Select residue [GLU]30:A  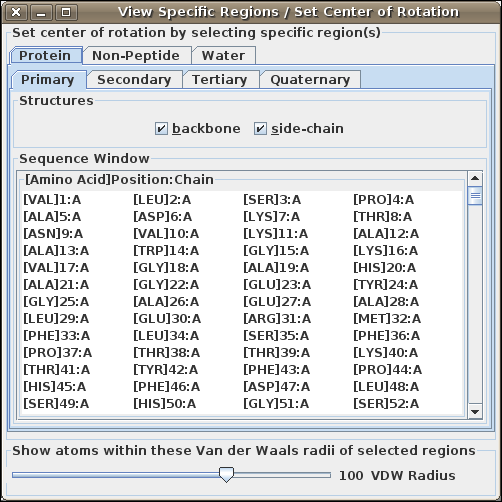[x=167, y=319]
